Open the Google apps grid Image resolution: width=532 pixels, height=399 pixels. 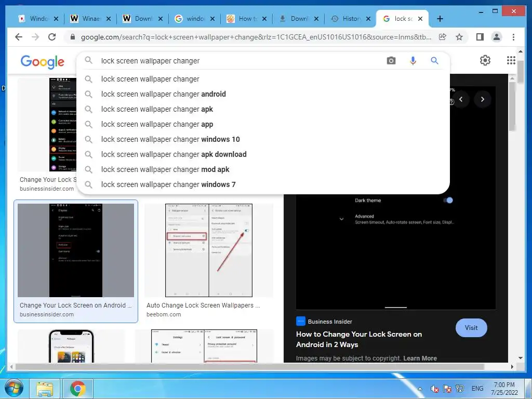[511, 60]
